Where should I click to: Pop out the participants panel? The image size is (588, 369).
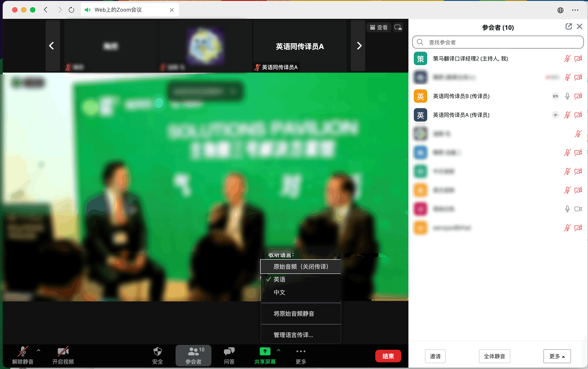[569, 26]
